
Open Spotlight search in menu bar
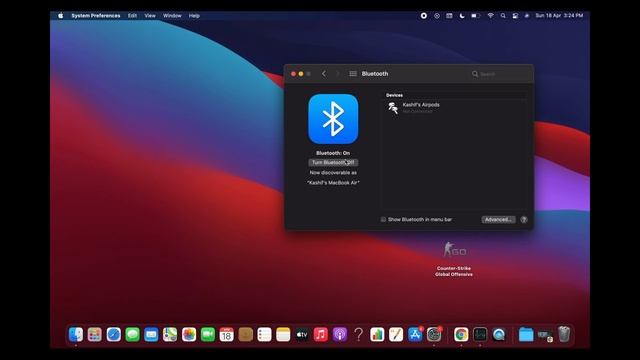[503, 16]
